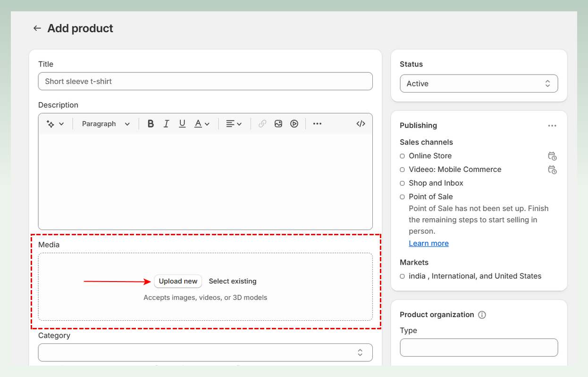This screenshot has width=588, height=377.
Task: Select the Point of Sale channel
Action: [x=402, y=197]
